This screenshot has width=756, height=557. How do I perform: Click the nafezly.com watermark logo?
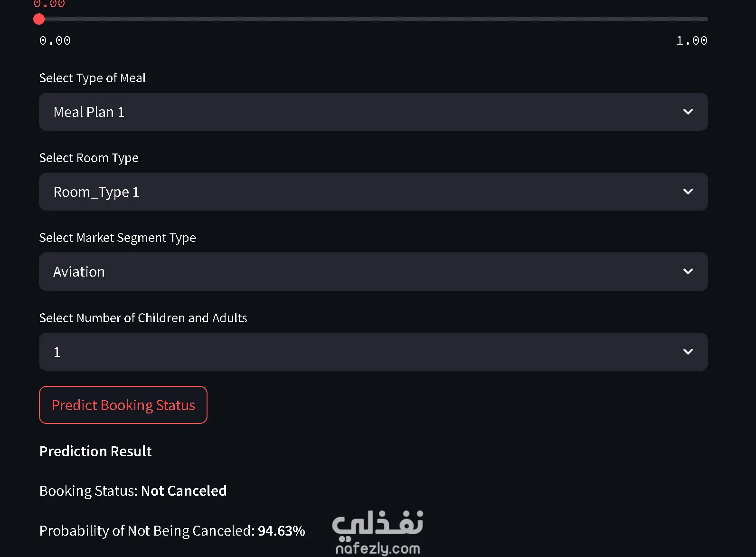pos(378,532)
